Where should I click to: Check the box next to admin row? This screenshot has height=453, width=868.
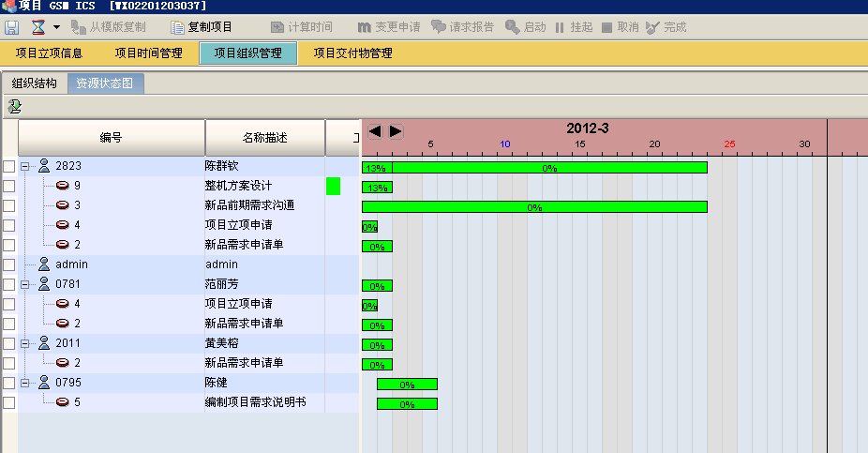click(x=8, y=264)
